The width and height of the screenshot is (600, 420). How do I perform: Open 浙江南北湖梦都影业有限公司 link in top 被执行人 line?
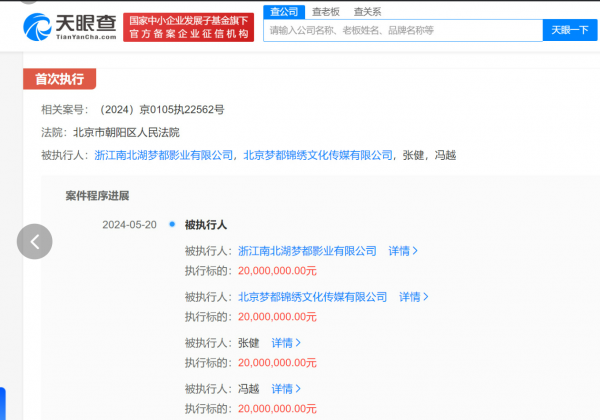coord(164,155)
